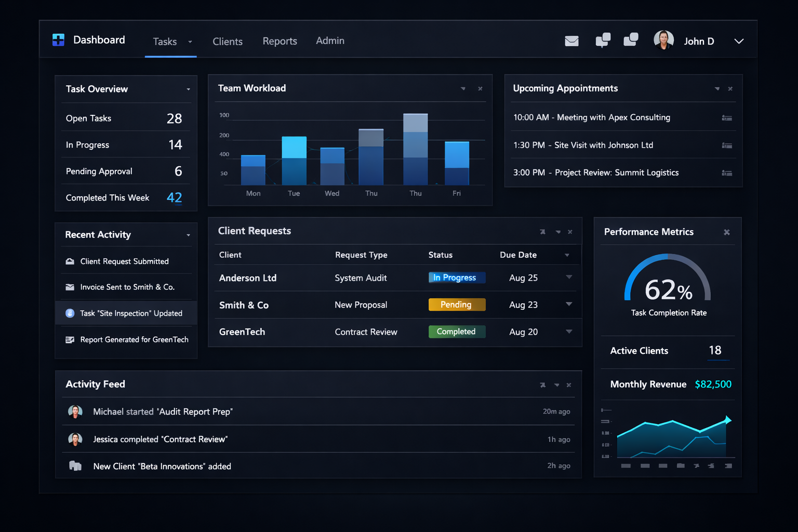Open the mail inbox icon in the header

[x=571, y=41]
